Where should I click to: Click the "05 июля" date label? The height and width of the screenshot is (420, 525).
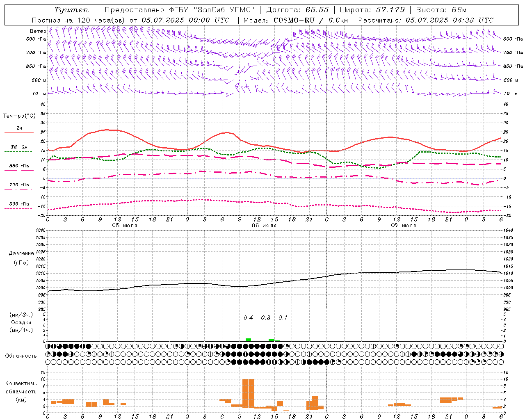pyautogui.click(x=125, y=226)
